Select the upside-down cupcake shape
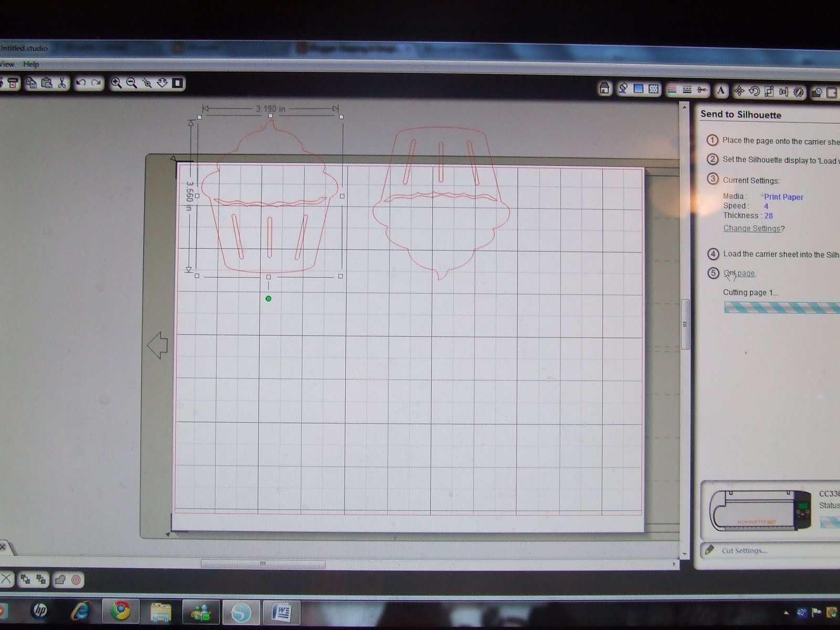Viewport: 840px width, 630px height. [x=441, y=202]
